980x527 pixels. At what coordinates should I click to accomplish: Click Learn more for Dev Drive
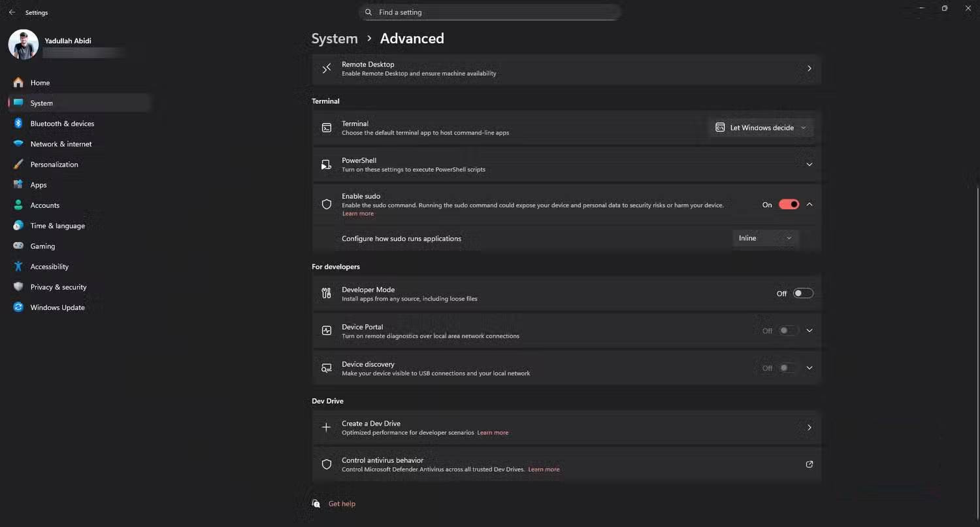coord(493,433)
